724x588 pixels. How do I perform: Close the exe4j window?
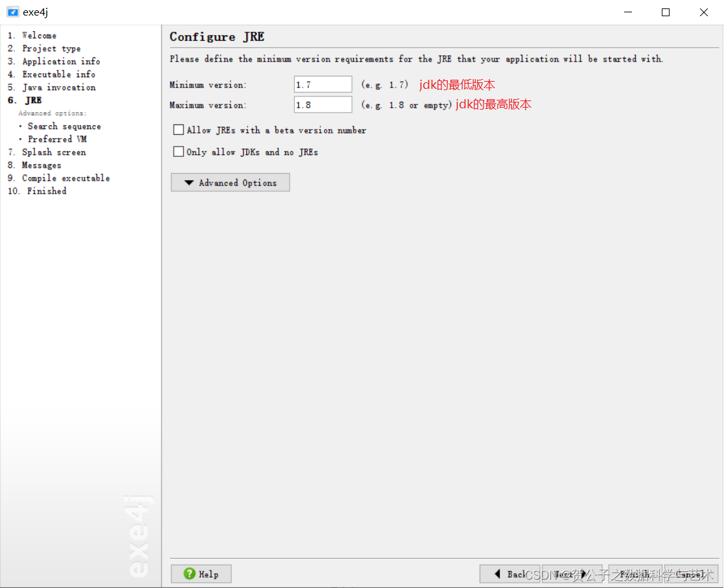tap(704, 12)
